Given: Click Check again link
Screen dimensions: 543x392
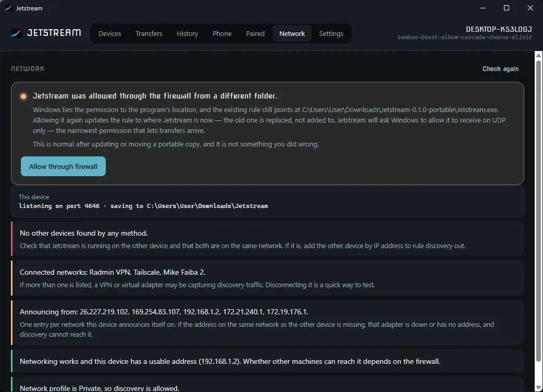Looking at the screenshot, I should (x=500, y=69).
